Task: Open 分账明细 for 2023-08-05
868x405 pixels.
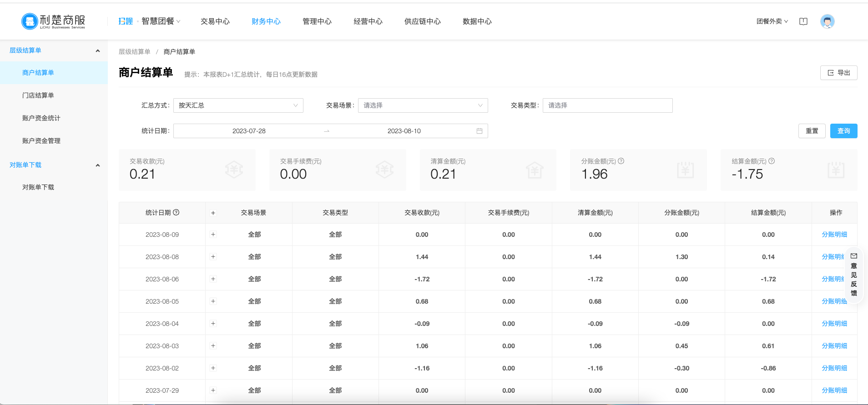Action: pyautogui.click(x=834, y=301)
